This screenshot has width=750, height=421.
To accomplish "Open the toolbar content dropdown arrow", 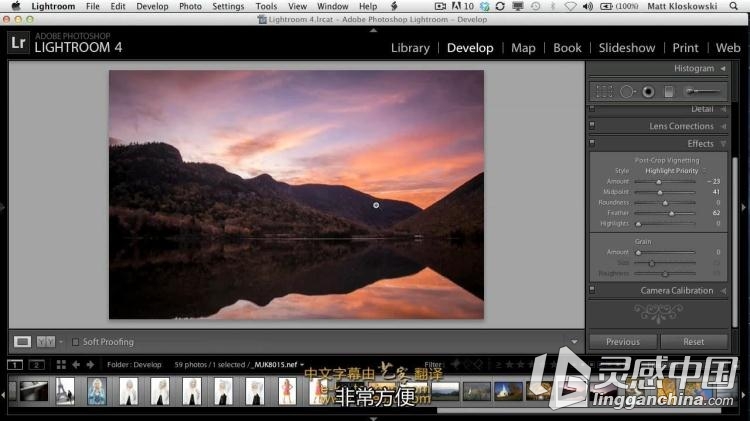I will click(574, 342).
